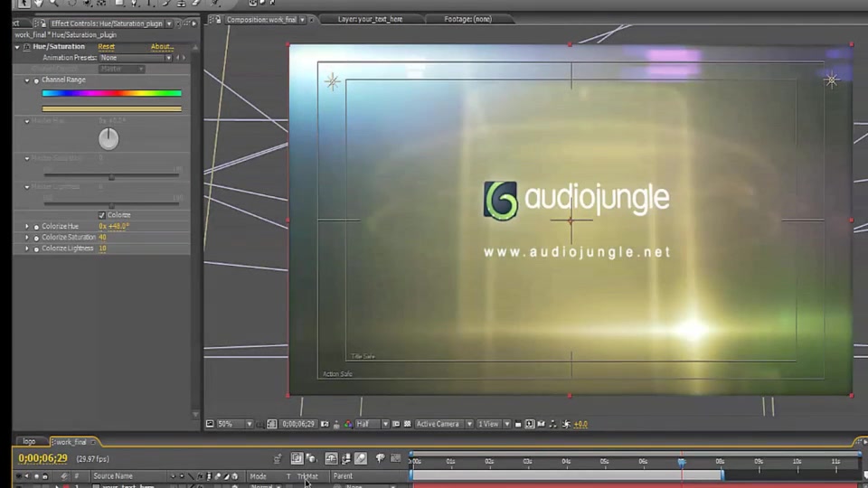Image resolution: width=868 pixels, height=488 pixels.
Task: Uncheck the Colorize checkbox
Action: [x=102, y=215]
